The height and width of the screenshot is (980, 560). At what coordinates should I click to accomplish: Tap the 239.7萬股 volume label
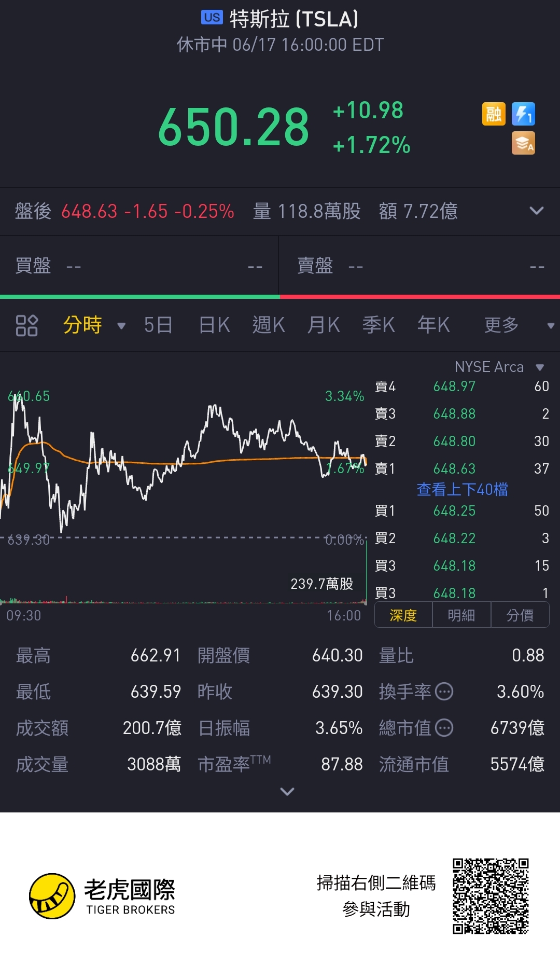322,584
